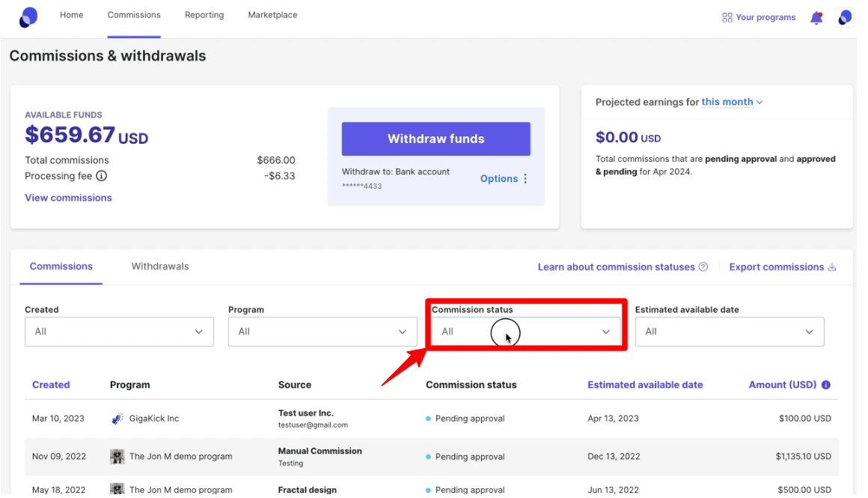Image resolution: width=868 pixels, height=498 pixels.
Task: Click the three-dot icon next to Options
Action: pyautogui.click(x=525, y=179)
